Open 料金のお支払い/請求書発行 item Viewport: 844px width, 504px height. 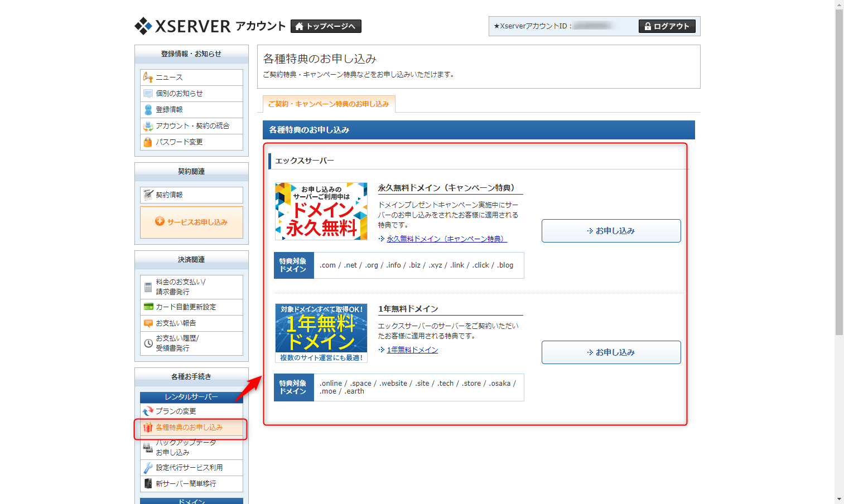[191, 287]
